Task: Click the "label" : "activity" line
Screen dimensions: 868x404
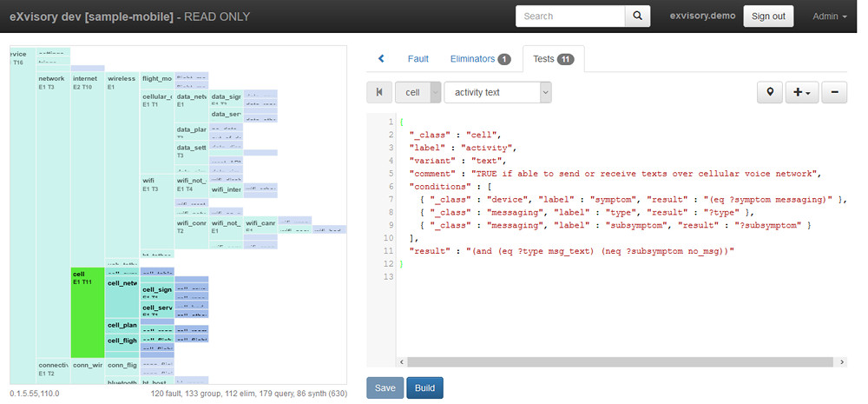Action: [x=463, y=148]
